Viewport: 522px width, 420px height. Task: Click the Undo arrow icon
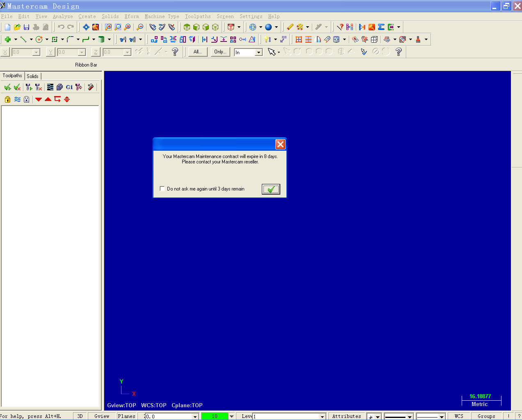[x=61, y=27]
